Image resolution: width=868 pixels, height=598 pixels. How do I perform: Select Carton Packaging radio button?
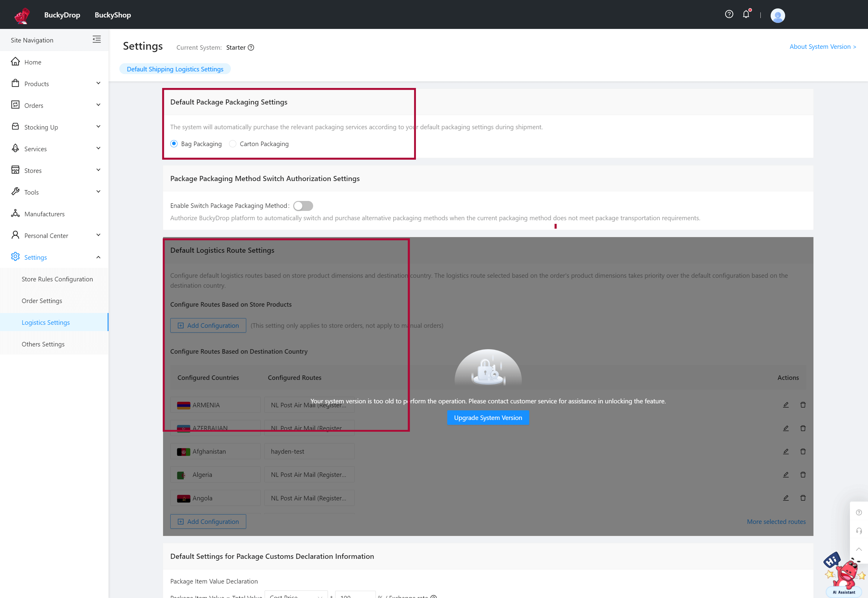pos(234,144)
